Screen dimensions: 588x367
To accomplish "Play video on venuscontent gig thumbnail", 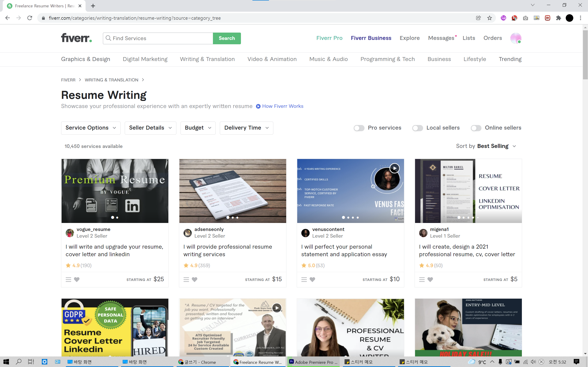I will point(394,168).
